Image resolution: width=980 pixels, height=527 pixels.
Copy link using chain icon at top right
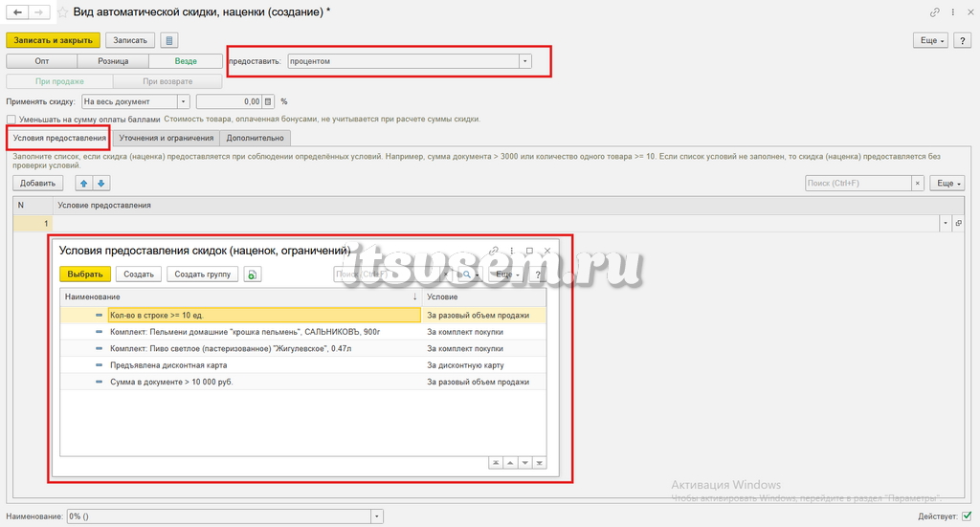[x=934, y=11]
